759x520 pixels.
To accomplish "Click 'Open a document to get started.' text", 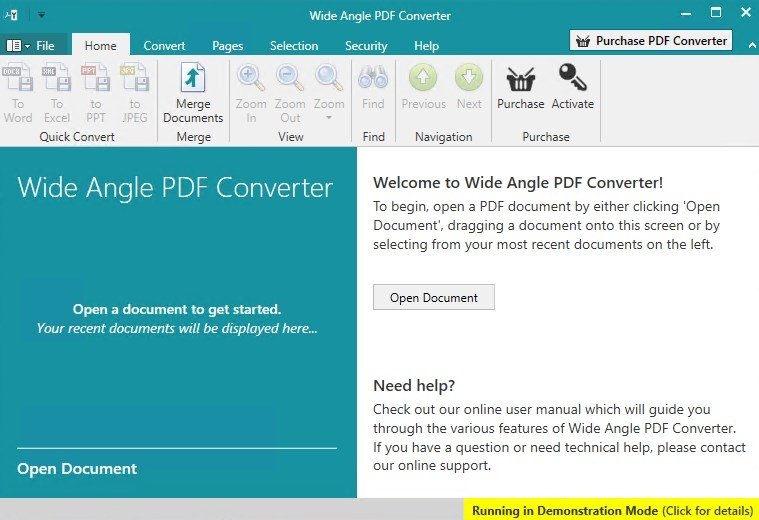I will coord(177,309).
